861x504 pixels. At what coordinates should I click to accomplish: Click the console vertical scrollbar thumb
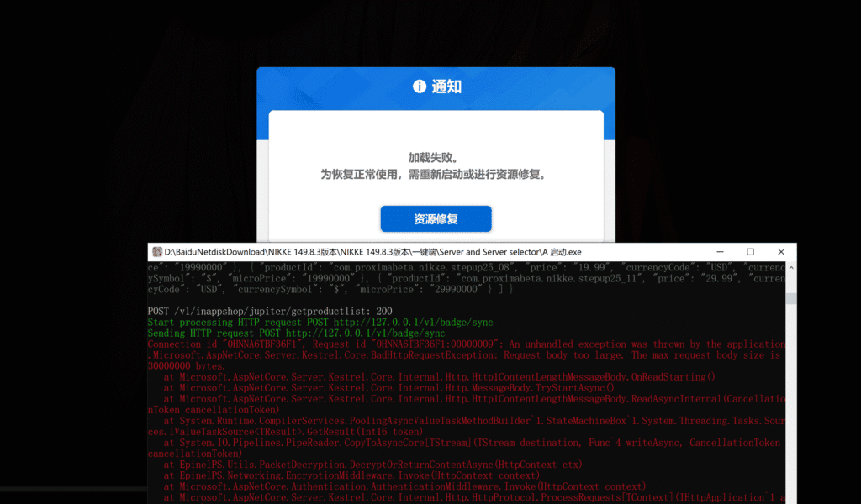pyautogui.click(x=791, y=298)
